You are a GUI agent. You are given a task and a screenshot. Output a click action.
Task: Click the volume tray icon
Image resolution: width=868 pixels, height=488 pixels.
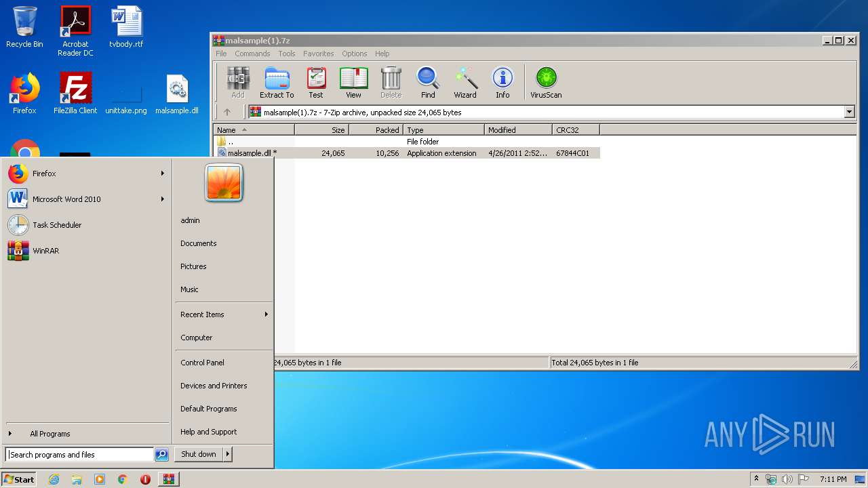point(787,479)
